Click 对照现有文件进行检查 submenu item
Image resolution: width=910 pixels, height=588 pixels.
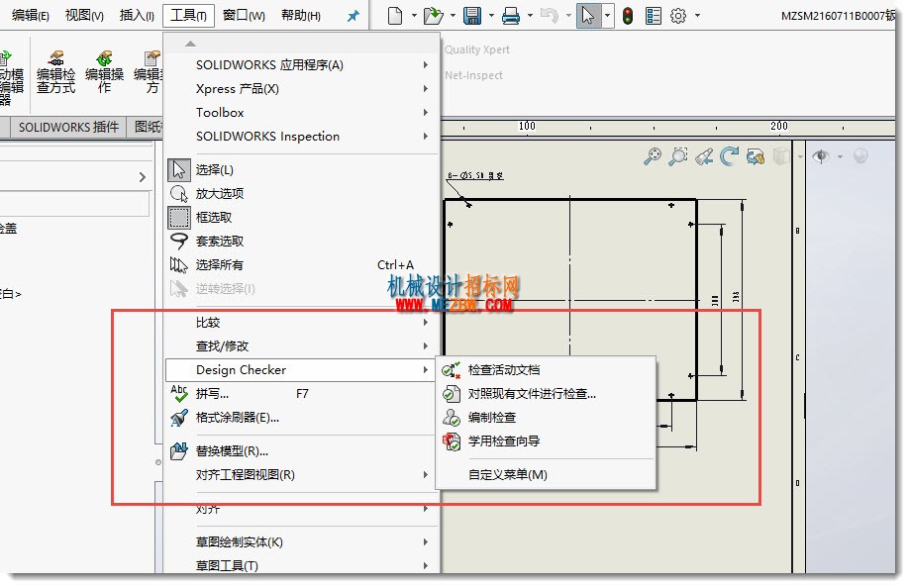[x=547, y=394]
